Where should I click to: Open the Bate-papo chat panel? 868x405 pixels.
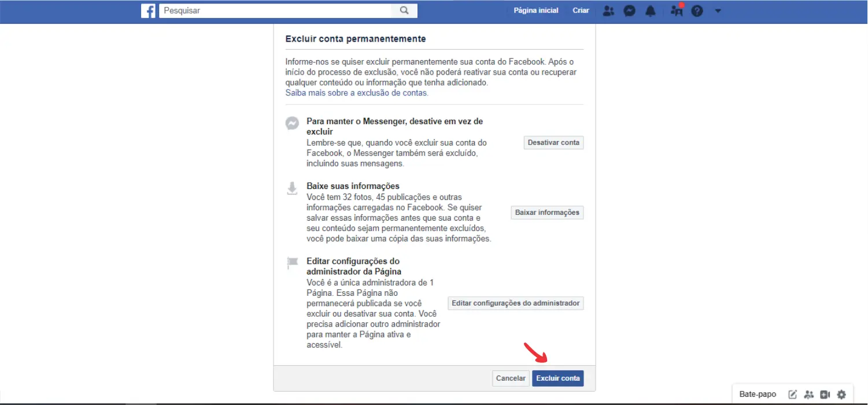pyautogui.click(x=757, y=394)
